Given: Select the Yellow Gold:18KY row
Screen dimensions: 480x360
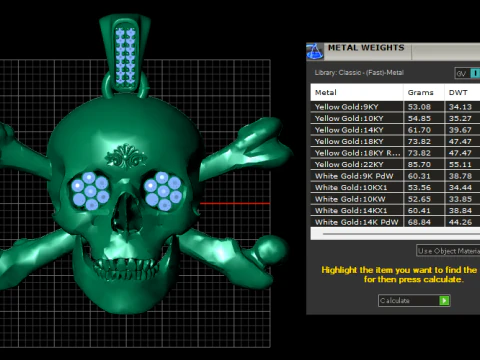Looking at the screenshot, I should click(x=395, y=141).
